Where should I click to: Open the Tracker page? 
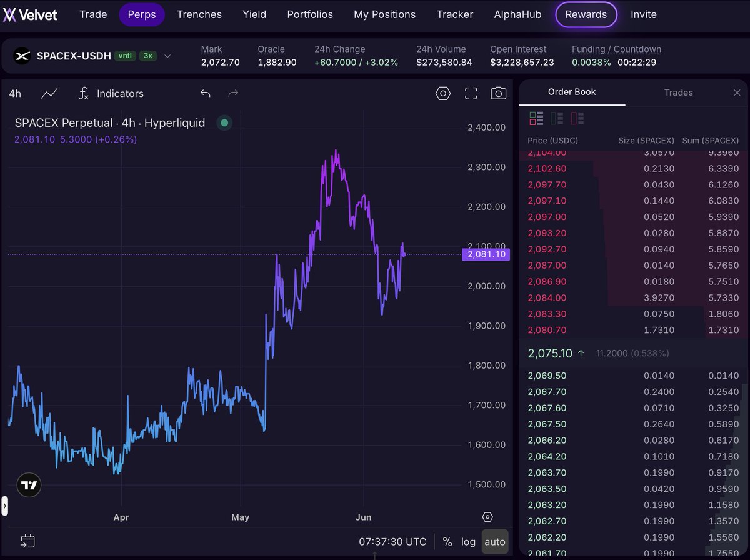[x=455, y=14]
